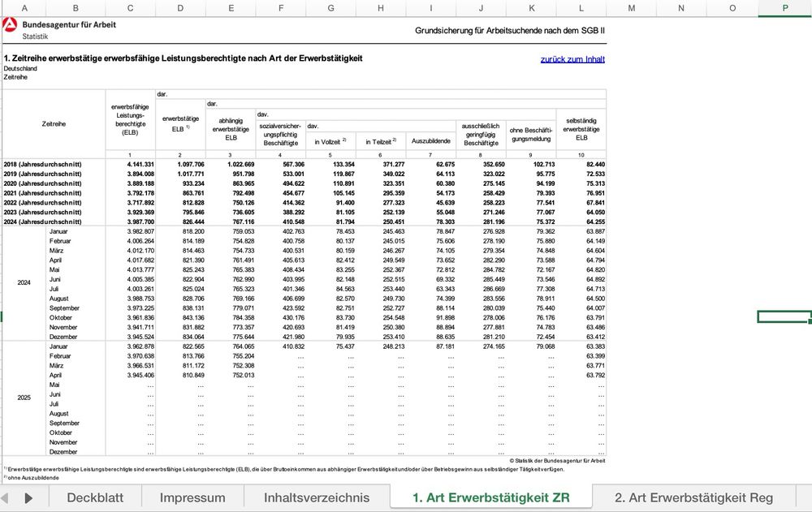This screenshot has height=512, width=812.
Task: Click the 'abhängig erwerbstätige ELB' header
Action: click(x=231, y=129)
